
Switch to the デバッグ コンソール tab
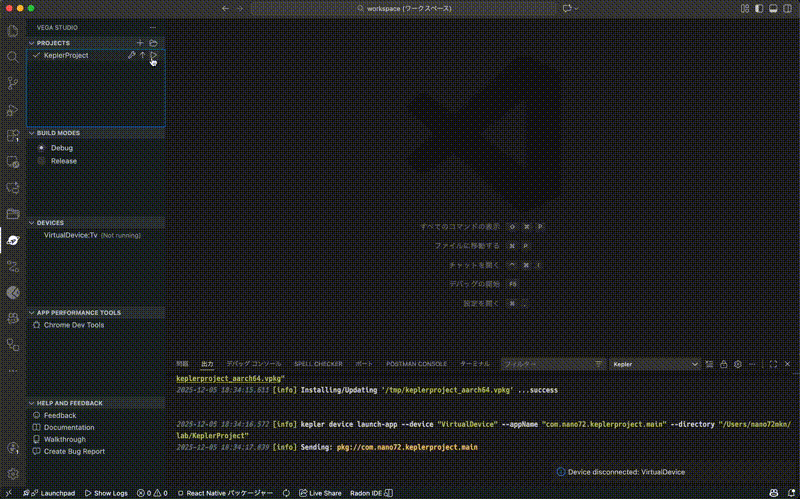tap(254, 364)
